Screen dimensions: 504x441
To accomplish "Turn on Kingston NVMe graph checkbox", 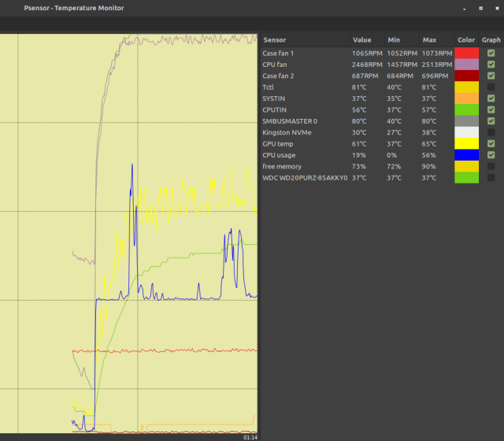I will pos(491,132).
